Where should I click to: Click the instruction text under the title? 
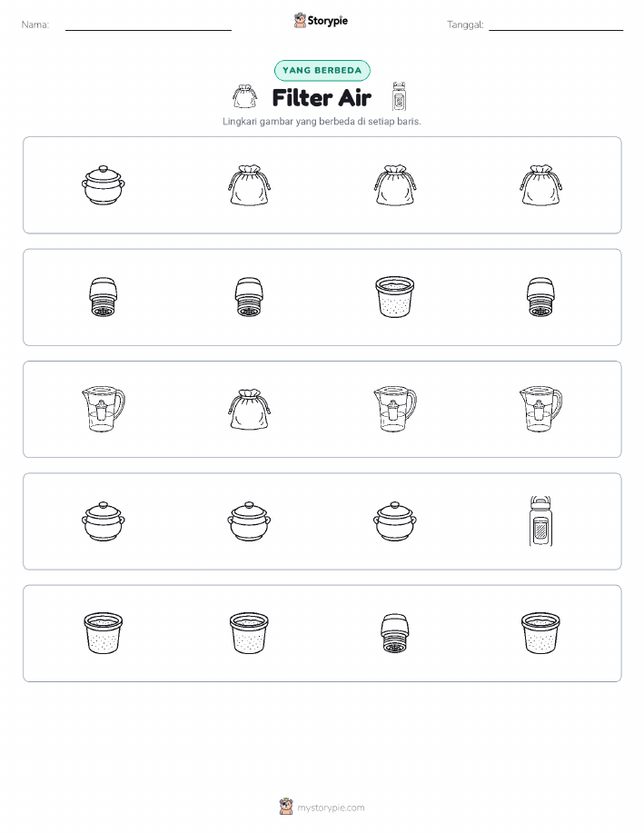pos(322,121)
